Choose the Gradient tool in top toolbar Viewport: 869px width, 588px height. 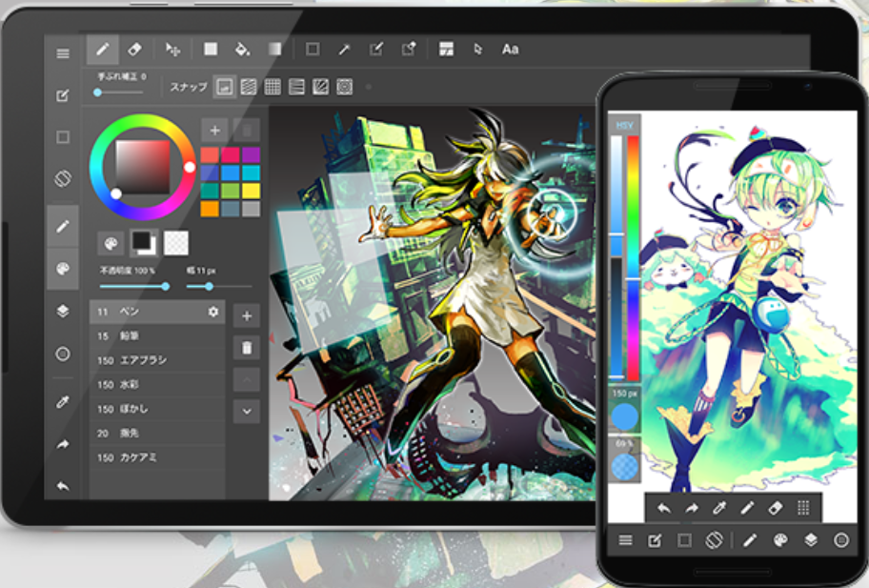pyautogui.click(x=274, y=50)
